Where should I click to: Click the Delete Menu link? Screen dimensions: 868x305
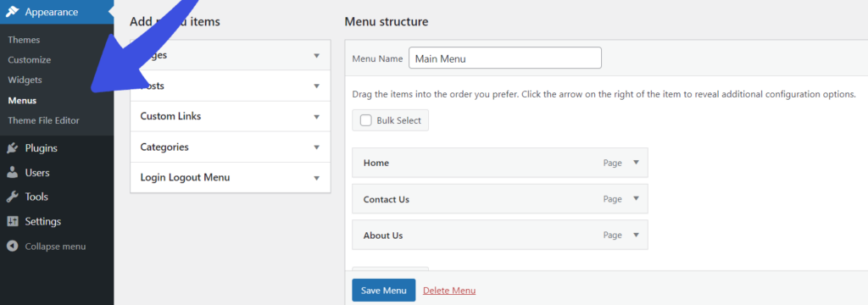click(x=449, y=291)
